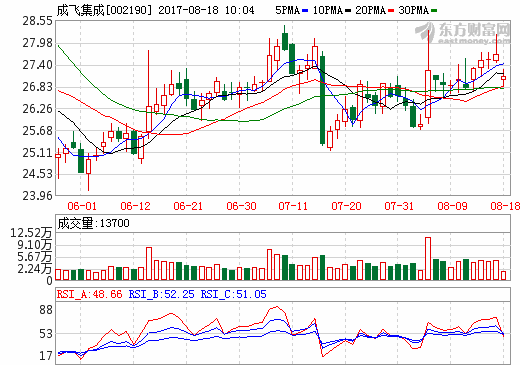Click the 12.52万 volume axis label
520x365 pixels.
pos(31,233)
